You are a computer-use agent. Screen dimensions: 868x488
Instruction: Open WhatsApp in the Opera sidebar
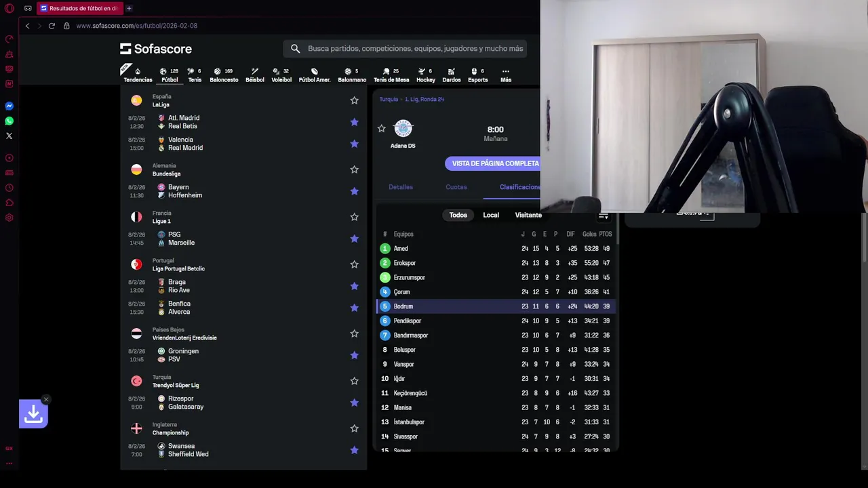tap(9, 121)
